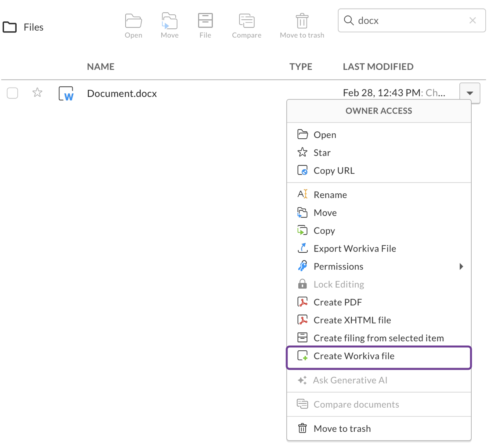Click into the search field containing docx
Screen dimensions: 488x448
[x=407, y=21]
